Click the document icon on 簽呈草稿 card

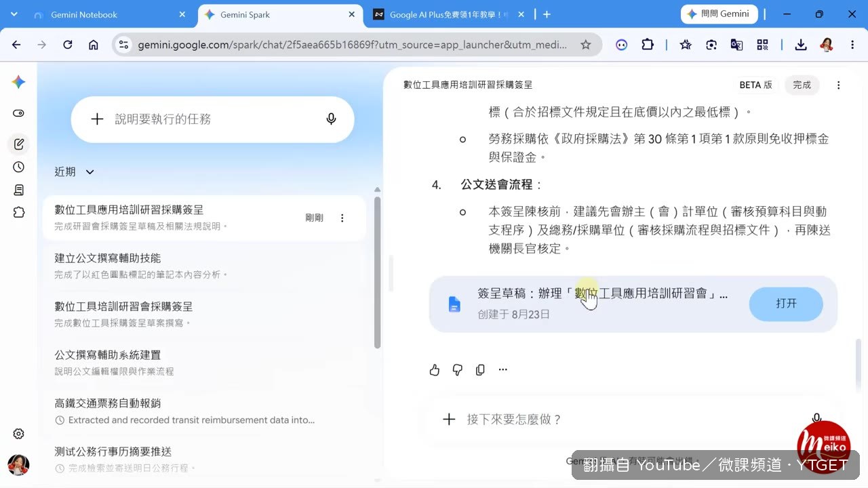[454, 304]
